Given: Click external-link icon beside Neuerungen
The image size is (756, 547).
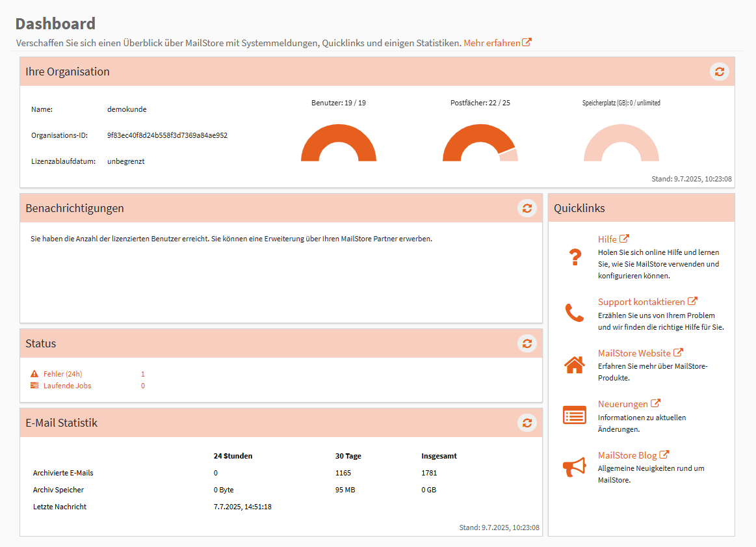Looking at the screenshot, I should point(656,403).
